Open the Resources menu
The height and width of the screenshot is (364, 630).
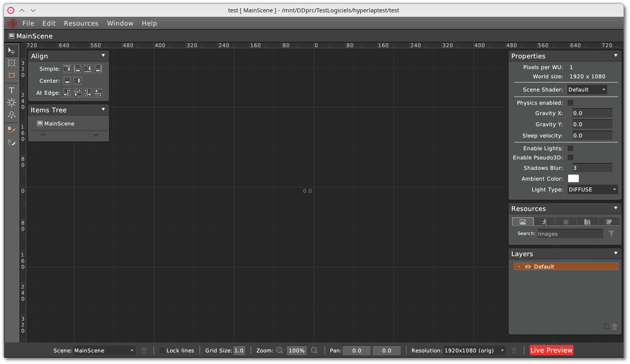coord(81,23)
